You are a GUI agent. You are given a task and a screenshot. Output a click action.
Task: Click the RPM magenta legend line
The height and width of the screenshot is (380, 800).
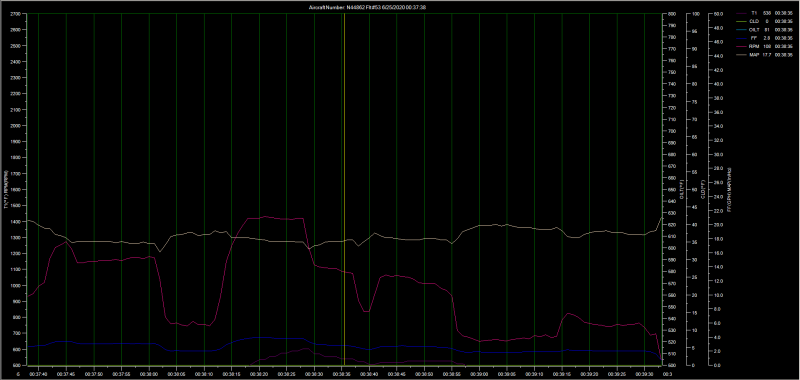[x=740, y=46]
